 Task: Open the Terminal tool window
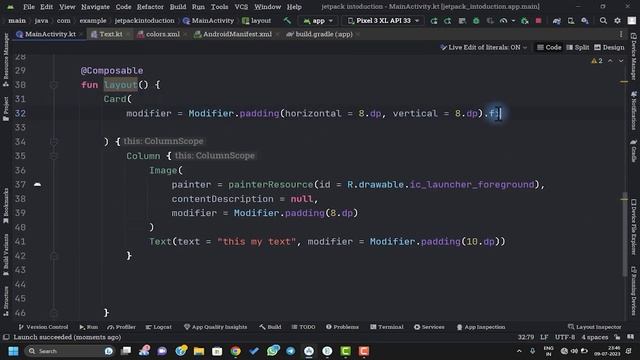coord(387,327)
